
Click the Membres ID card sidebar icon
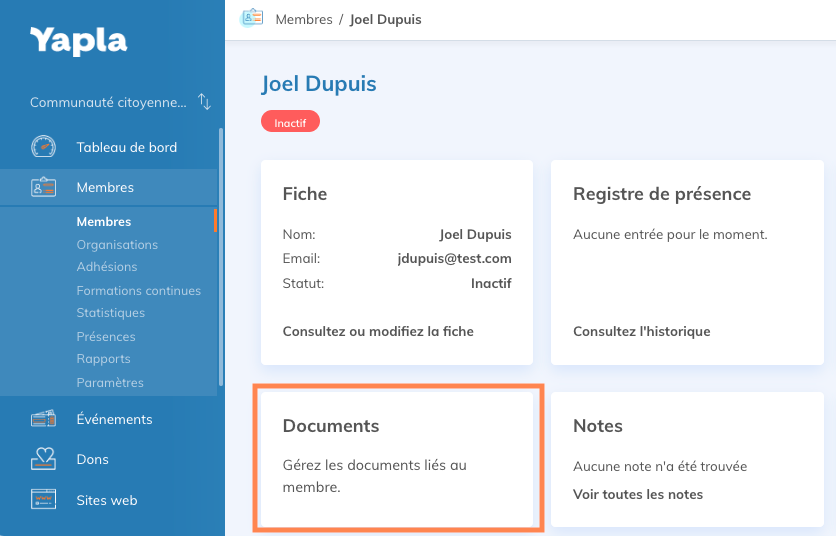[43, 187]
